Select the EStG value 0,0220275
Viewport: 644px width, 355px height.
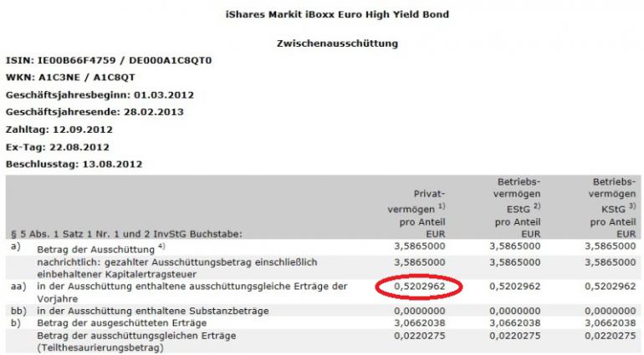(515, 336)
